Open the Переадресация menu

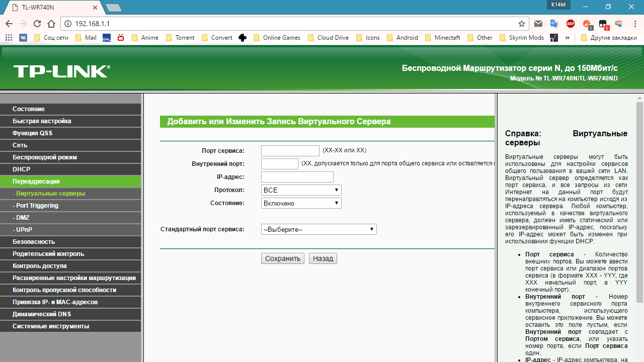click(x=70, y=182)
